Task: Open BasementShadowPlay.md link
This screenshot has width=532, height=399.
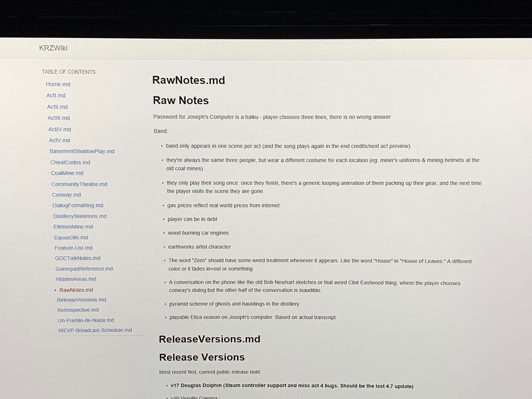Action: coord(82,151)
